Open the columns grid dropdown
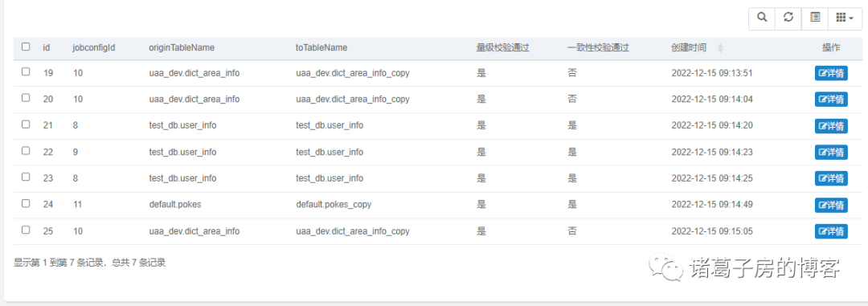Image resolution: width=868 pixels, height=306 pixels. [x=845, y=18]
